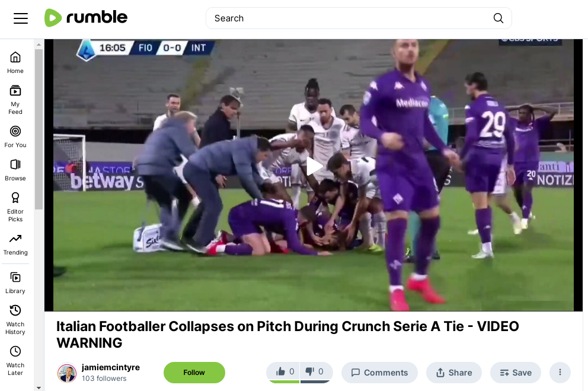Open the For You section
Screen dimensions: 588x391
15,137
